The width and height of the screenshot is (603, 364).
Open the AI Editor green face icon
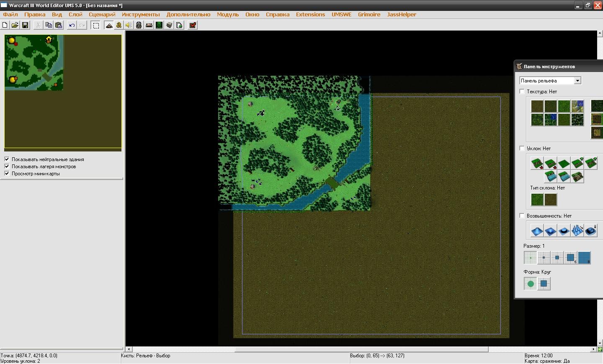click(159, 25)
